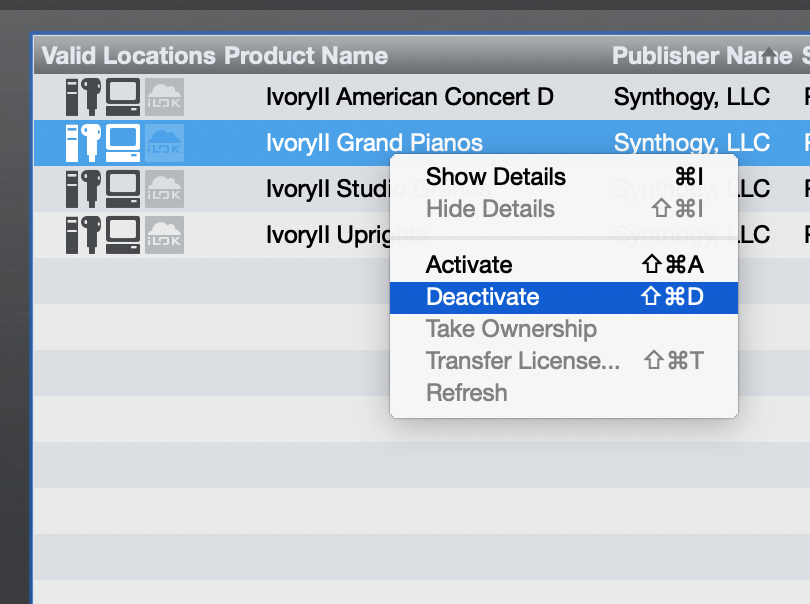
Task: Click Hide Details menu entry
Action: click(564, 209)
